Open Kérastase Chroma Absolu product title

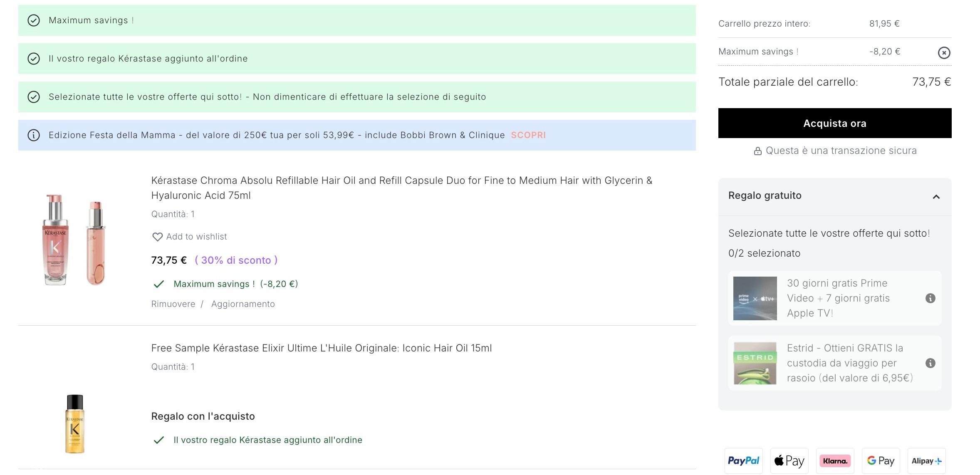(x=402, y=188)
